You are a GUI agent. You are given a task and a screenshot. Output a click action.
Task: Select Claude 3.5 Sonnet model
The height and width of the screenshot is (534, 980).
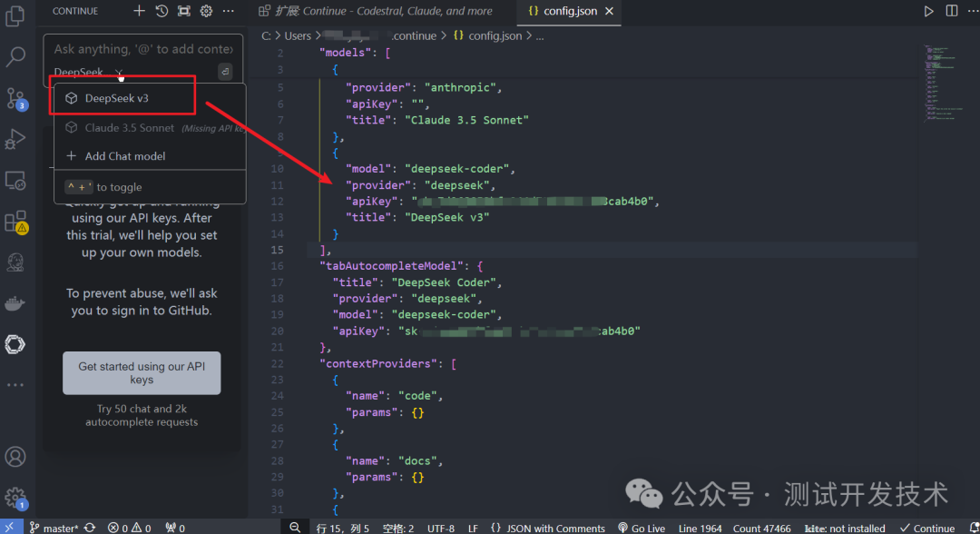(x=150, y=127)
